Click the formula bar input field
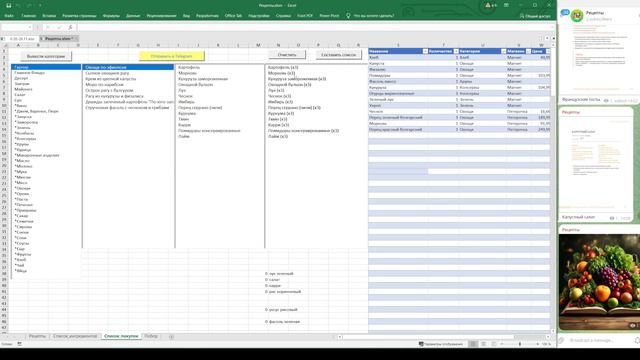The image size is (640, 360). click(312, 27)
